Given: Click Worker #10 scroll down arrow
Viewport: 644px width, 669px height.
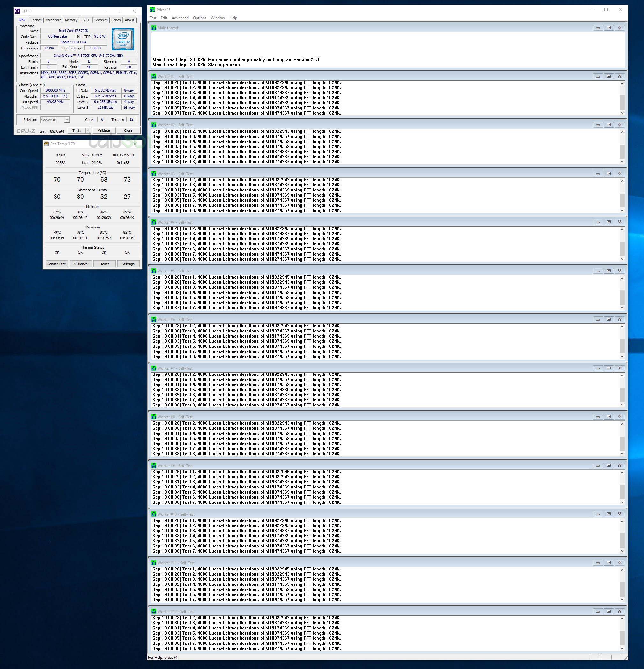Looking at the screenshot, I should pyautogui.click(x=622, y=551).
